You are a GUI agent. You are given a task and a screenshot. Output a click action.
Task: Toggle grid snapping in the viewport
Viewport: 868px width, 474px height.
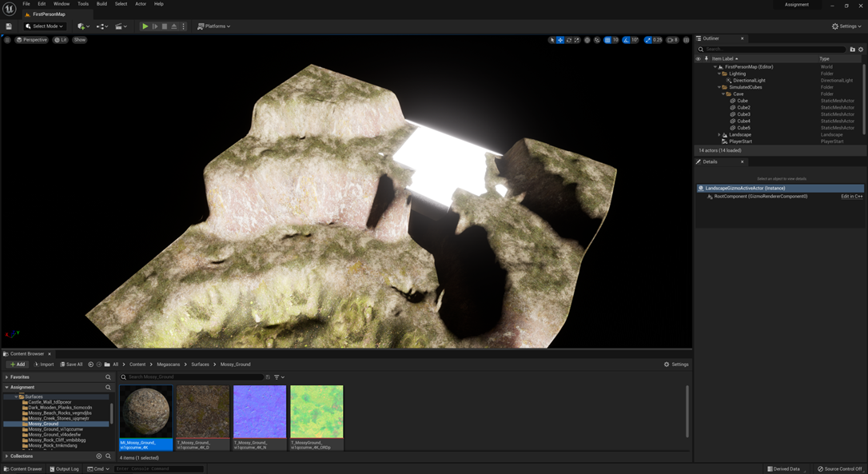tap(607, 40)
